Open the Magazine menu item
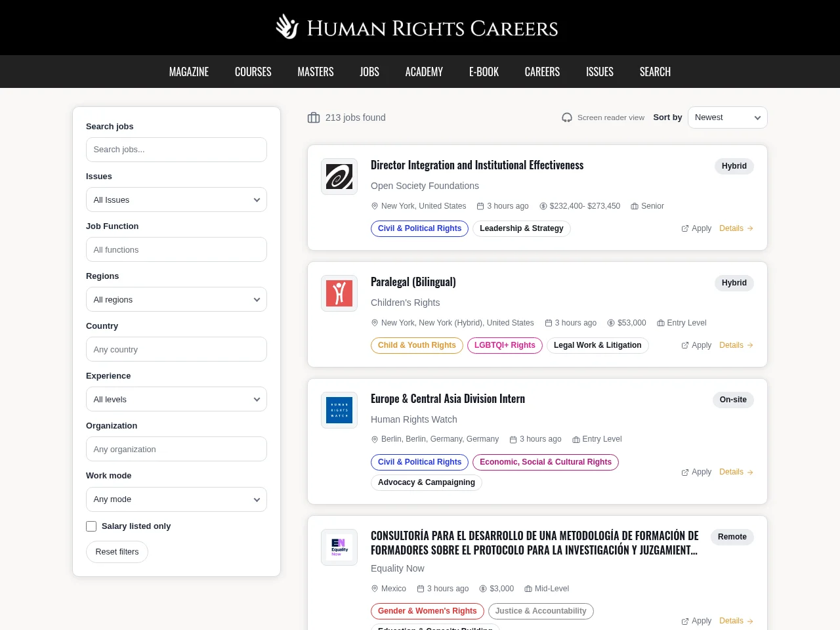840x630 pixels. [189, 72]
